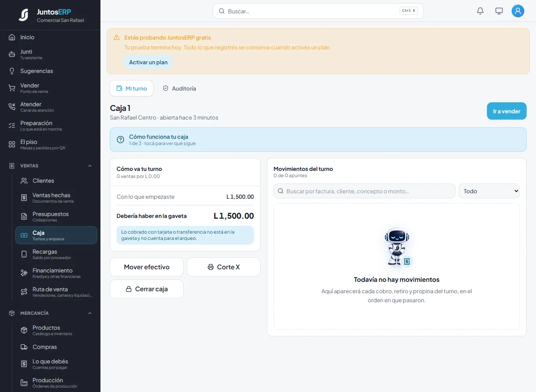
Task: Click the monitor display icon in header
Action: [x=499, y=11]
